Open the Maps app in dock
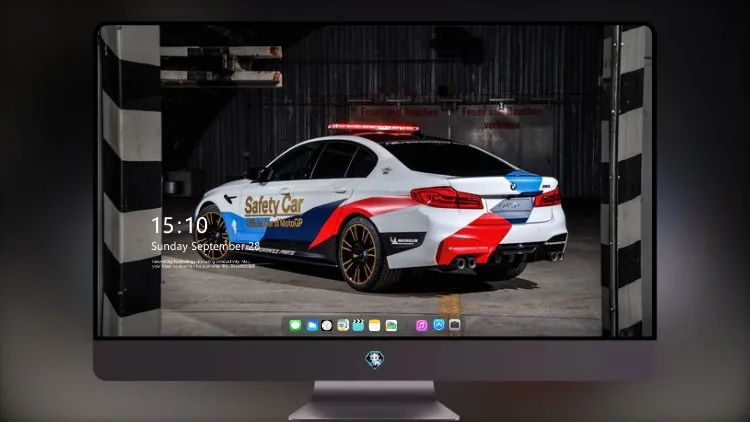Viewport: 750px width, 422px height. tap(343, 325)
